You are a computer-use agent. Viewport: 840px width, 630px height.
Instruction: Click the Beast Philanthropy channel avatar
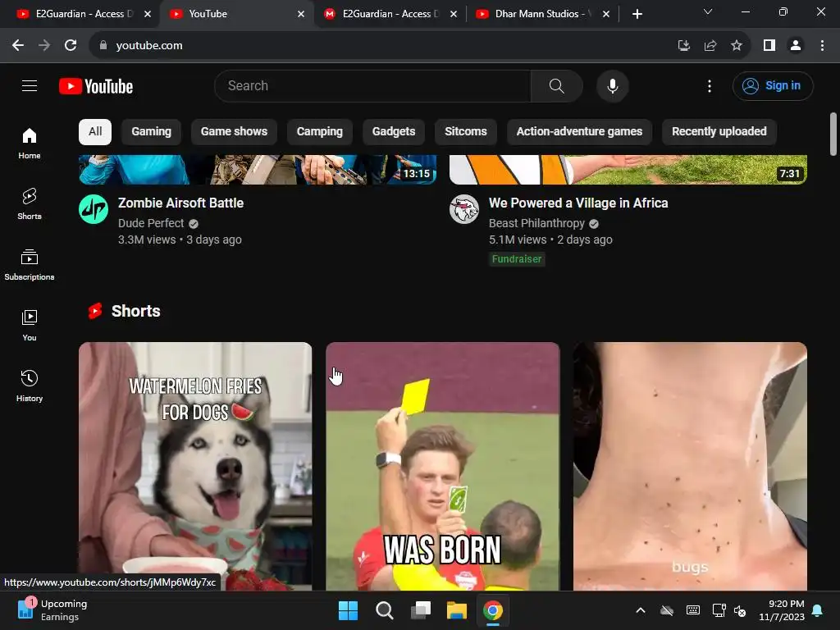(464, 209)
